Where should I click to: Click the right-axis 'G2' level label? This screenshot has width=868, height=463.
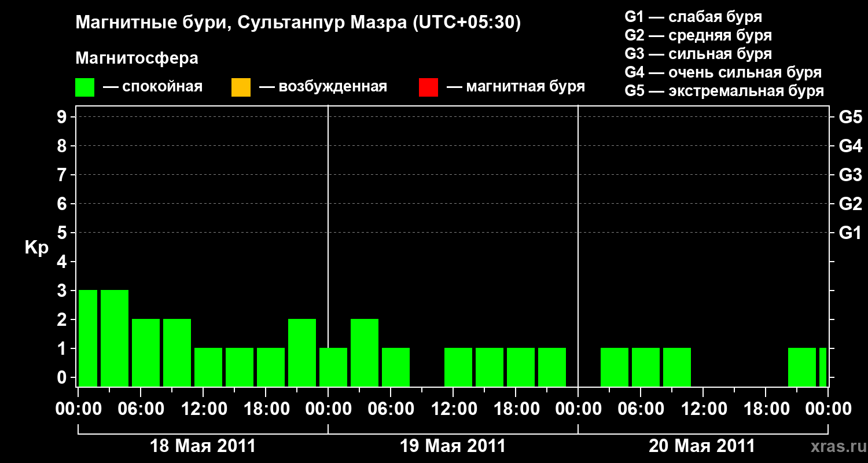tap(850, 204)
